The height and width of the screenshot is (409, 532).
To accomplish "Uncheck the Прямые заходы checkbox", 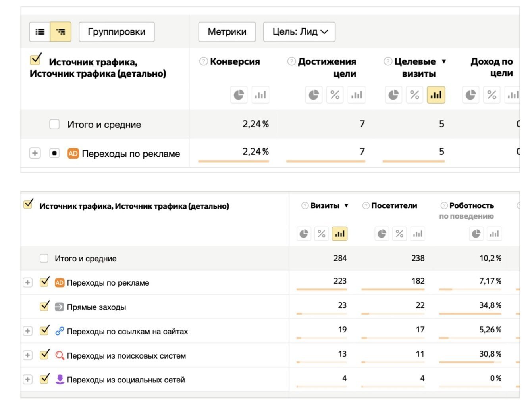I will click(x=45, y=307).
